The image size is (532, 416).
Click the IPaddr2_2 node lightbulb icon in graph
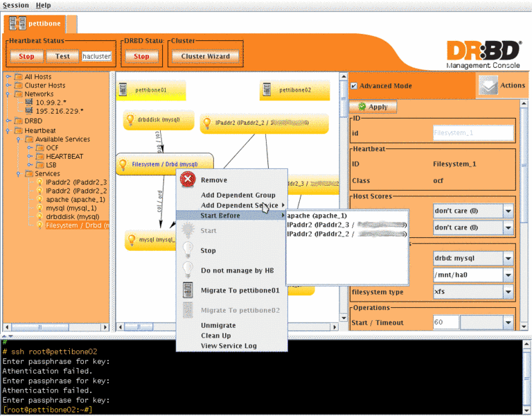[206, 123]
